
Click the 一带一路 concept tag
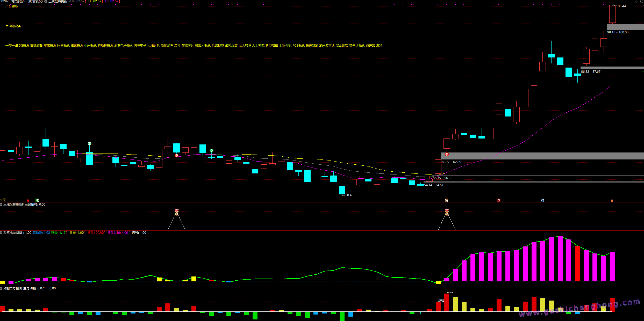(12, 46)
